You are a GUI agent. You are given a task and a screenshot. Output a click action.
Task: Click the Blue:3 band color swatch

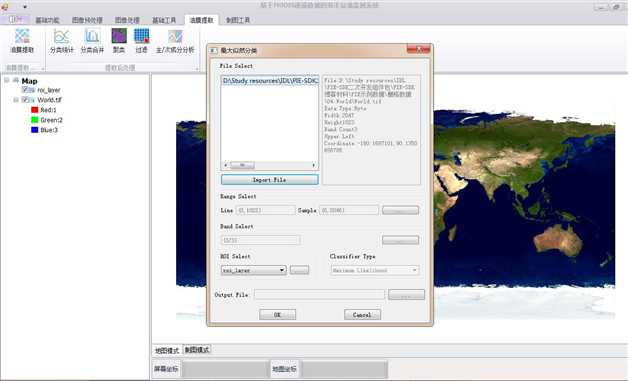35,130
